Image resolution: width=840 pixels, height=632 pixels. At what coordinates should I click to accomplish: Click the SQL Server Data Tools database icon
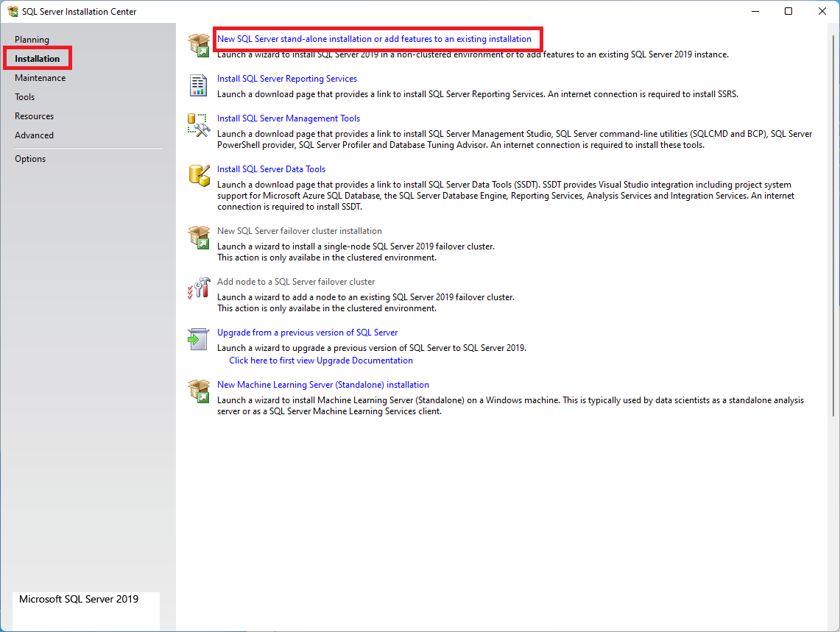coord(199,176)
